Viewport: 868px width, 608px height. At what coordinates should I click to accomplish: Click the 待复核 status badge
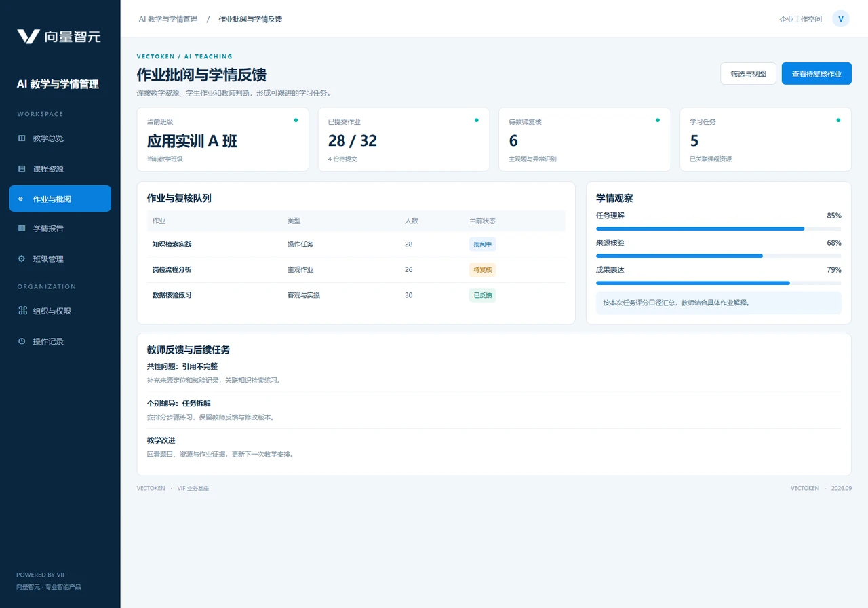(483, 269)
